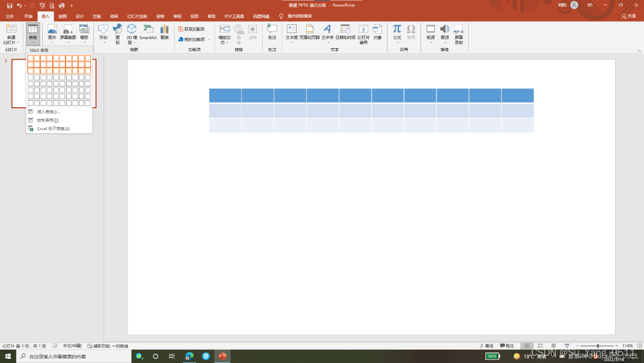644x363 pixels.
Task: Open the 审阅 (Review) tab
Action: tap(177, 16)
